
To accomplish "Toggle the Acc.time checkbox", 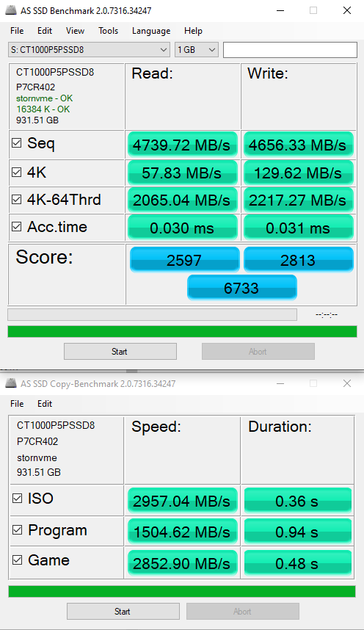I will coord(16,227).
